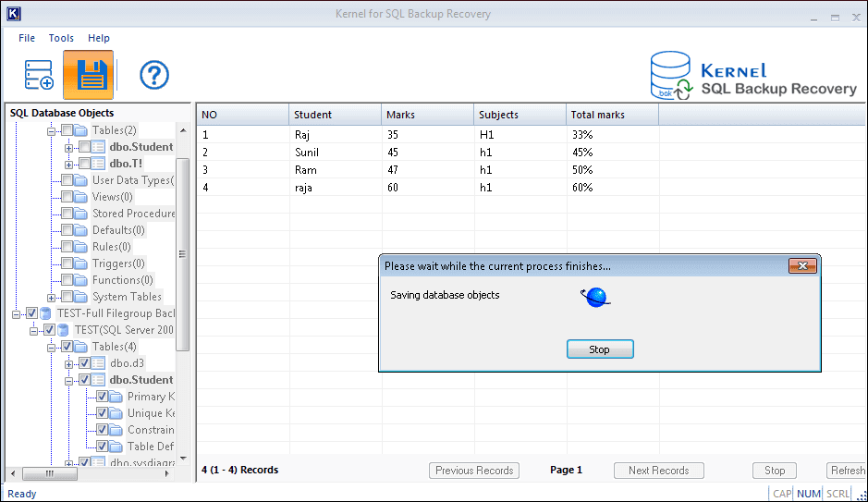Image resolution: width=868 pixels, height=502 pixels.
Task: Click the Primary K folder icon
Action: coord(116,397)
